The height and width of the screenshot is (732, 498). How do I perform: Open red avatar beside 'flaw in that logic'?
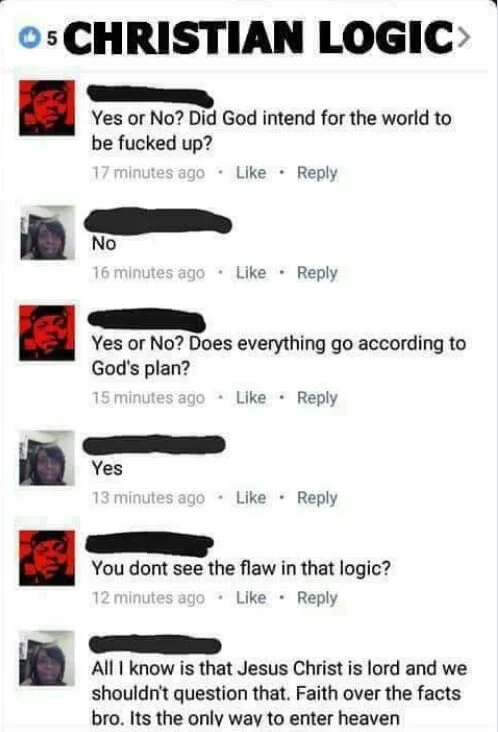[x=47, y=558]
